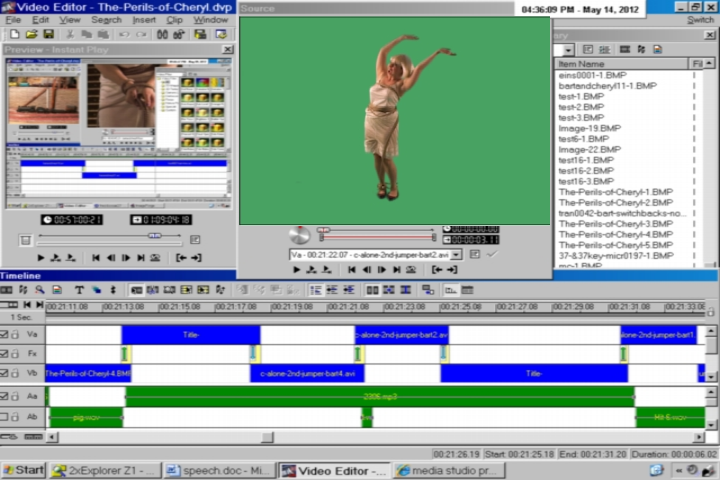Click the Open project folder icon
The image size is (720, 480).
(31, 34)
